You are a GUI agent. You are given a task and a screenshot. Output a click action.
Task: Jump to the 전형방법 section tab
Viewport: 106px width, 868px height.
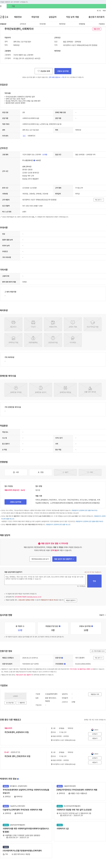point(82,24)
